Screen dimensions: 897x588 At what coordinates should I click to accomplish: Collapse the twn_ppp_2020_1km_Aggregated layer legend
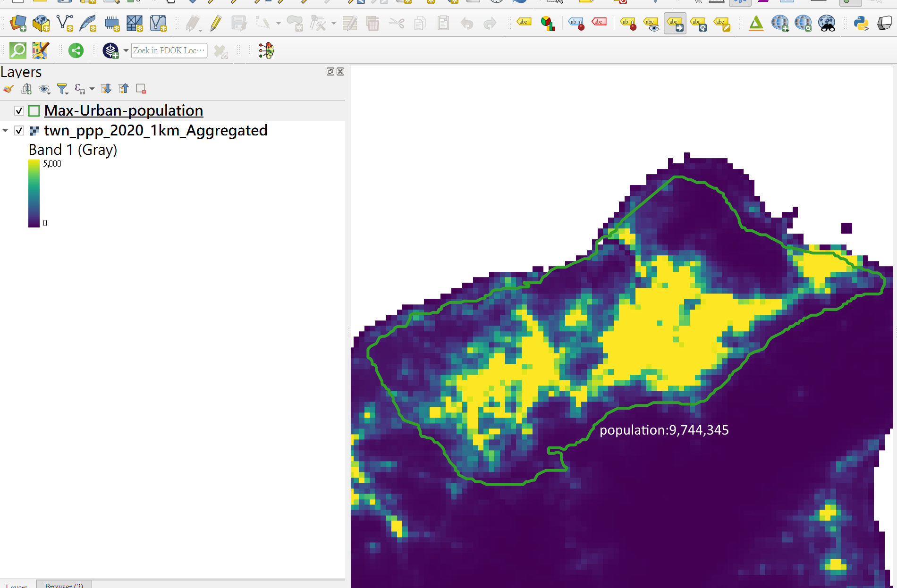tap(6, 131)
